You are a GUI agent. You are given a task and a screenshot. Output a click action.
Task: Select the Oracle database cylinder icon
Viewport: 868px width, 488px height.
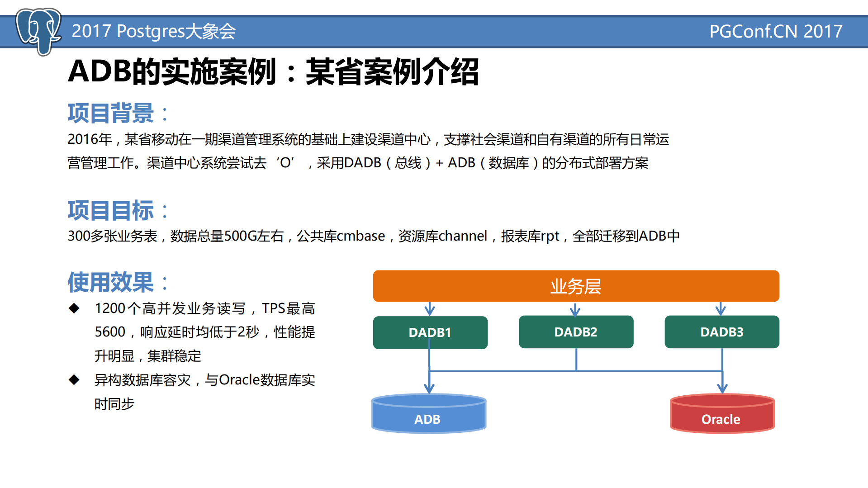point(721,413)
